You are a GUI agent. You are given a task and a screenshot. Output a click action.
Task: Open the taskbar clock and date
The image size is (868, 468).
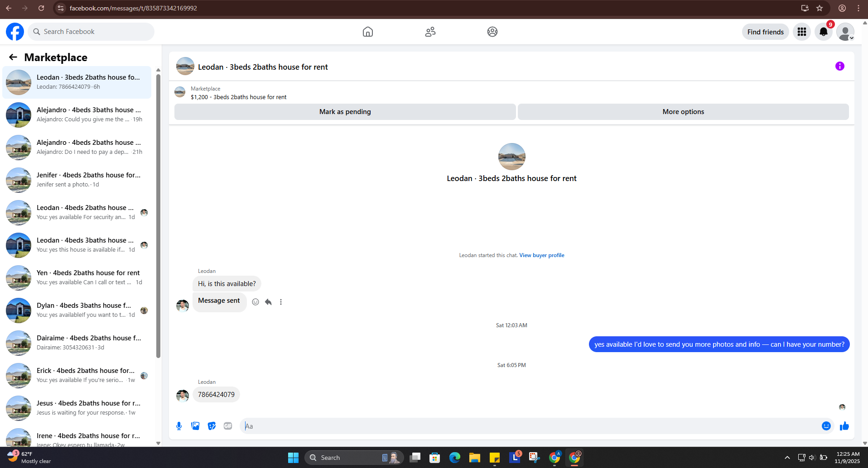pyautogui.click(x=848, y=458)
